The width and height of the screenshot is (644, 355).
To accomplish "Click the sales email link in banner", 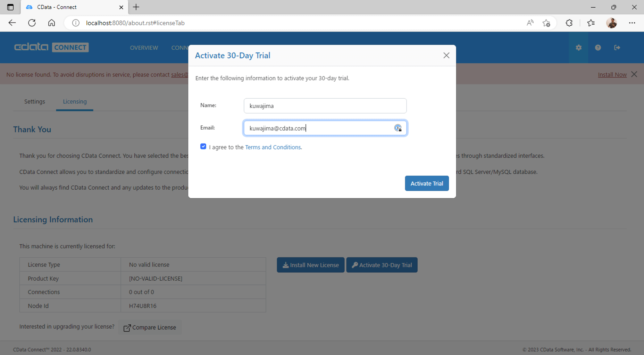I will coord(179,75).
